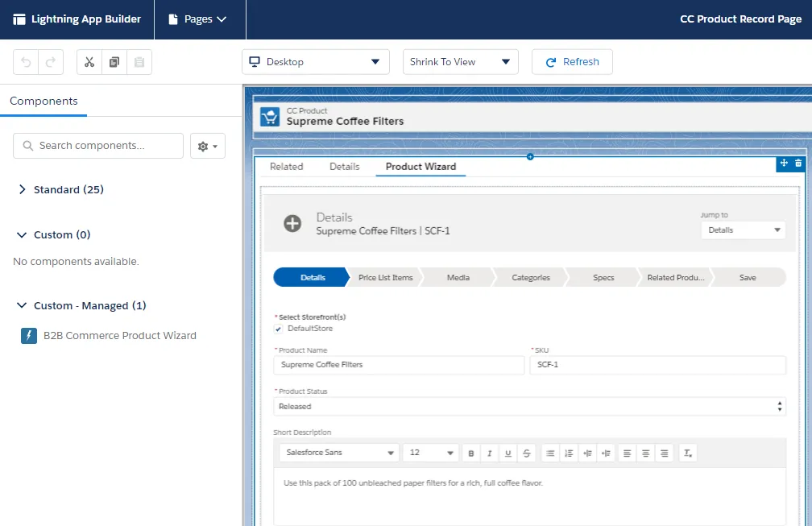Click the Outdent icon in editor
The width and height of the screenshot is (812, 526).
[x=606, y=453]
